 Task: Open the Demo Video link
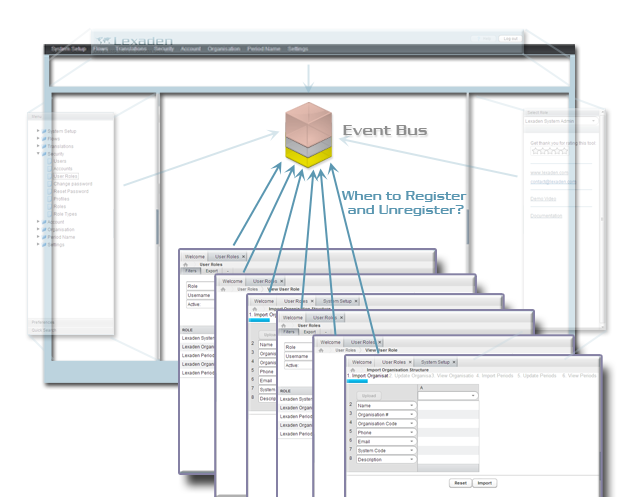coord(543,199)
